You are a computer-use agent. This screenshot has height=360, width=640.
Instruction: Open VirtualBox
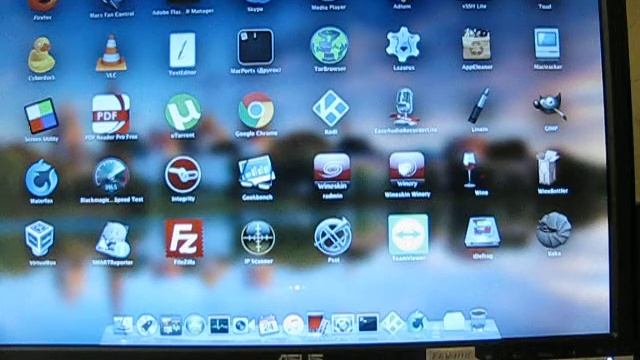(40, 239)
